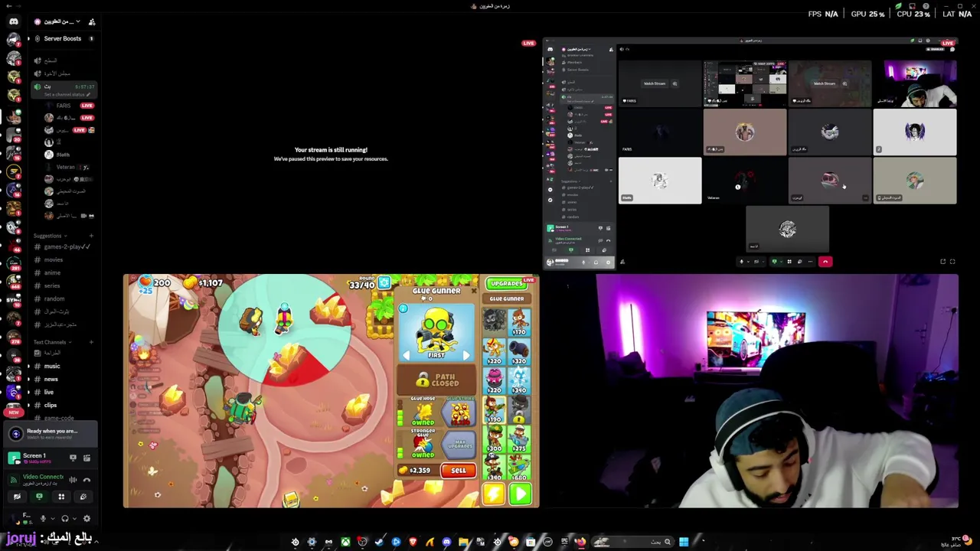980x551 pixels.
Task: Switch targeting to next with right arrow
Action: point(465,355)
